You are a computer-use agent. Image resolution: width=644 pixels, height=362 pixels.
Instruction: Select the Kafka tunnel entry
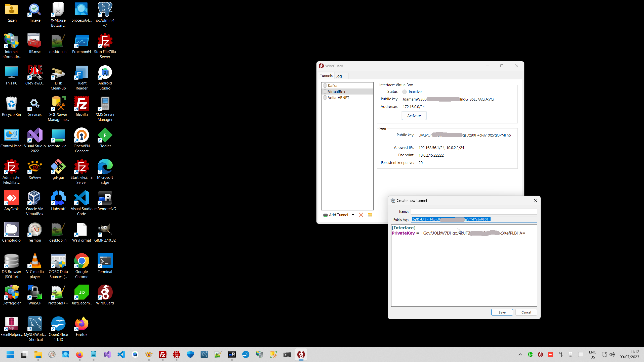pos(333,85)
